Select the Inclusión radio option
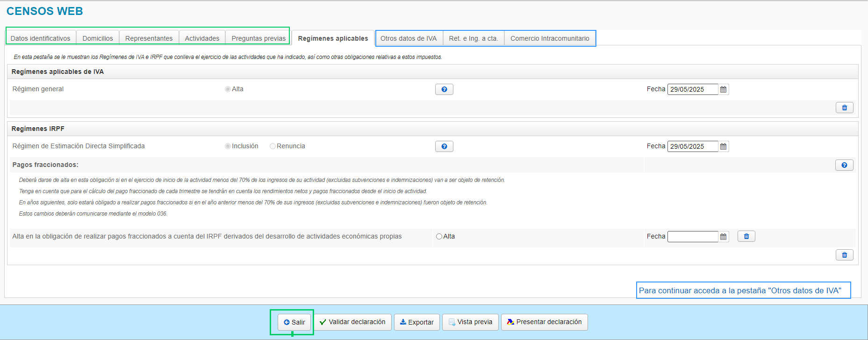This screenshot has width=868, height=340. pos(228,146)
